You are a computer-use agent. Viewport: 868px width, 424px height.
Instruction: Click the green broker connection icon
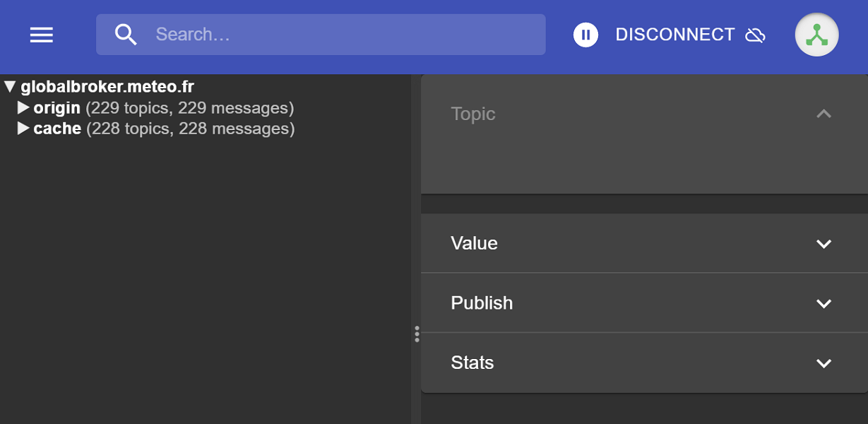pos(816,34)
